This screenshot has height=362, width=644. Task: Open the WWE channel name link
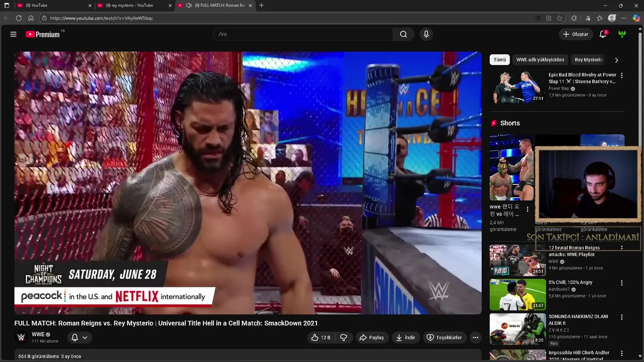(38, 334)
